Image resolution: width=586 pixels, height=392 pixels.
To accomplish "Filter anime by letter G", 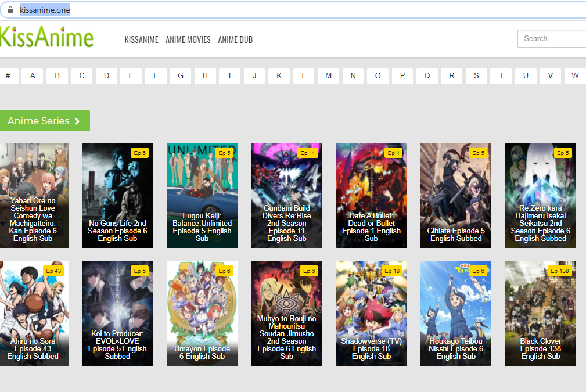I will [181, 76].
